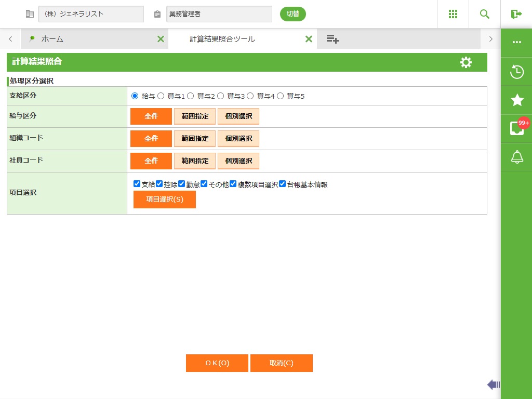Uncheck the 控除 checkbox
Viewport: 532px width, 399px height.
pyautogui.click(x=159, y=184)
